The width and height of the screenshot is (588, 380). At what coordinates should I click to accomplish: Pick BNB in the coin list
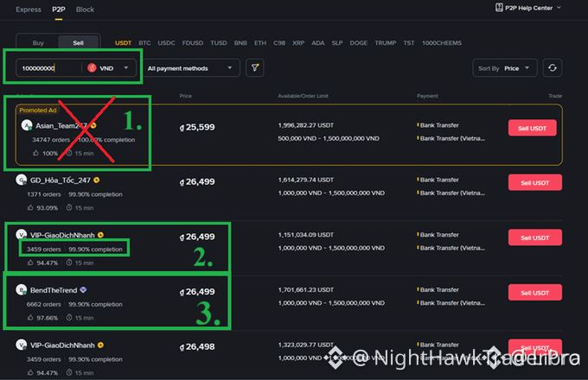click(x=240, y=42)
